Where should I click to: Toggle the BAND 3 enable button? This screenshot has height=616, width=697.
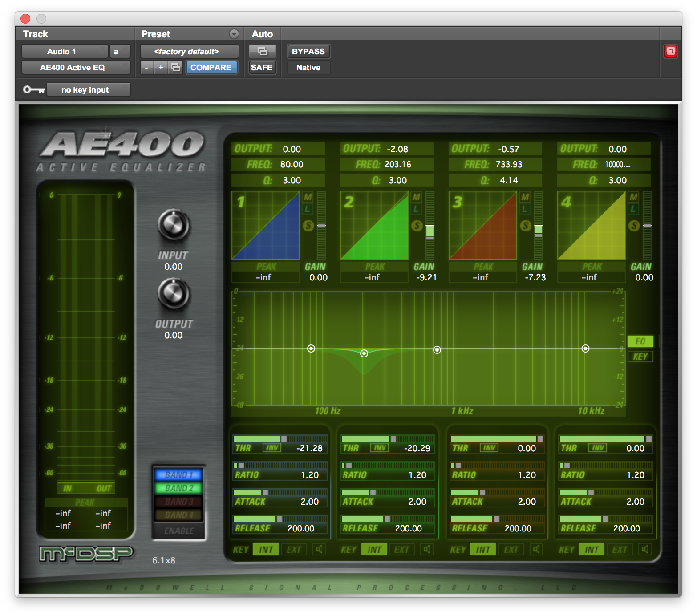(x=179, y=502)
